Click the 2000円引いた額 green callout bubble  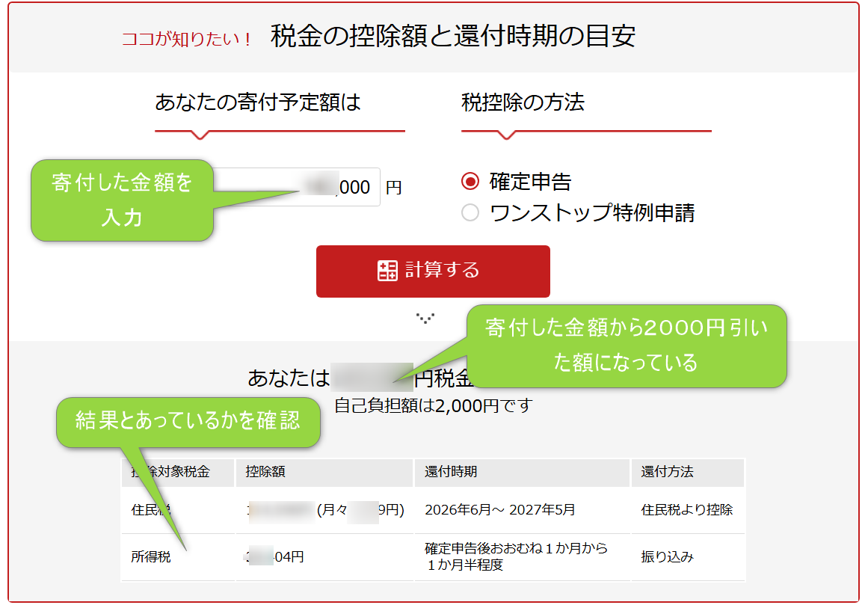626,345
